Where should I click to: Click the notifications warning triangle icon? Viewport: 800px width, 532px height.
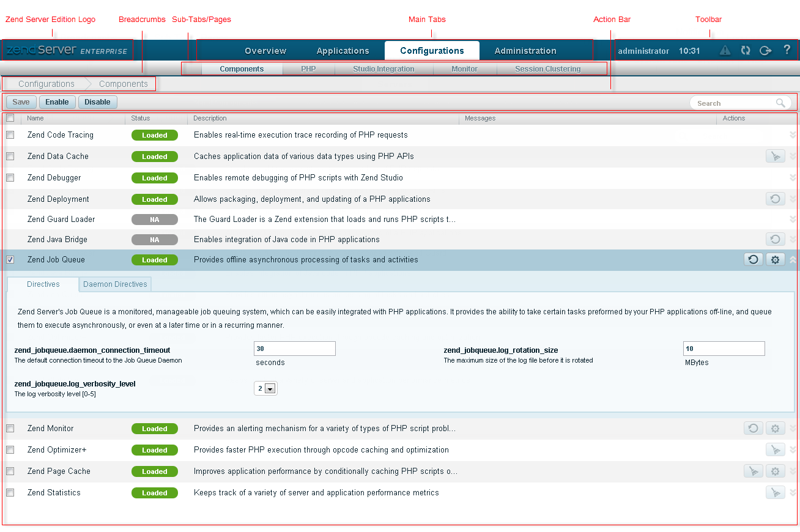tap(725, 51)
